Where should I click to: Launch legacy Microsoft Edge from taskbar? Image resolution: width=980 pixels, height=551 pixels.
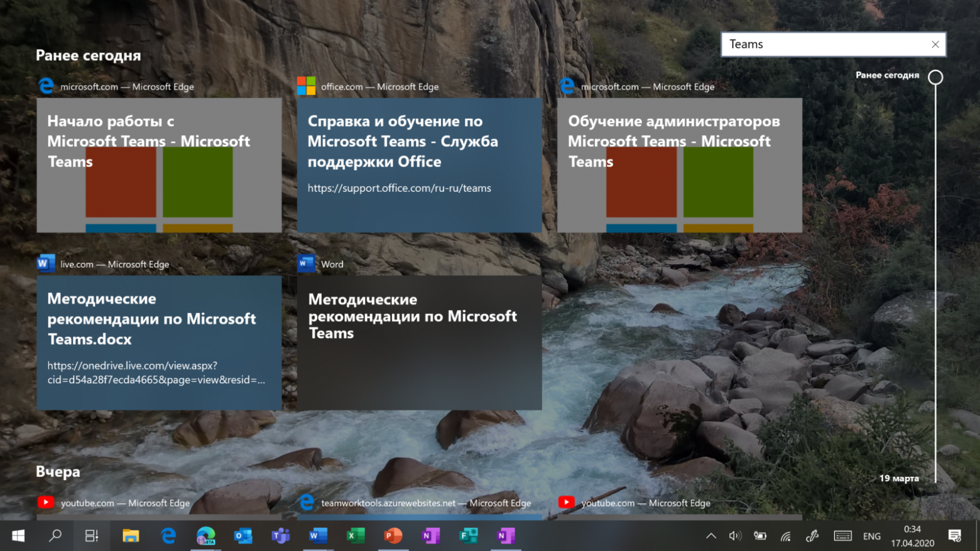pos(168,536)
